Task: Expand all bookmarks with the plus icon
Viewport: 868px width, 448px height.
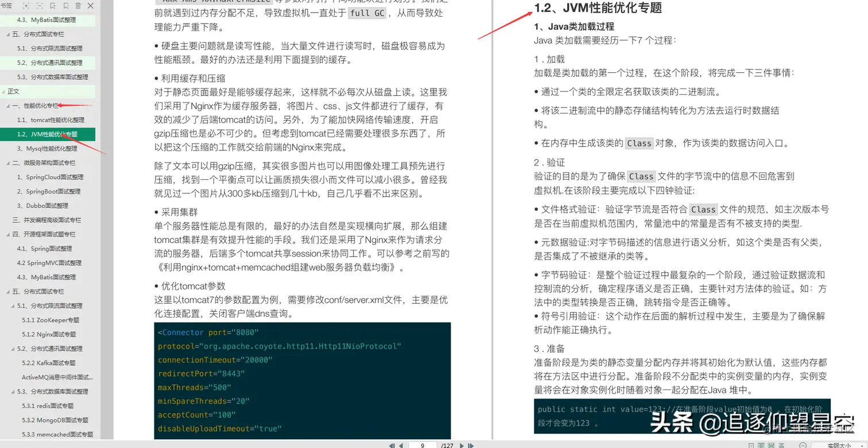Action: (26, 6)
